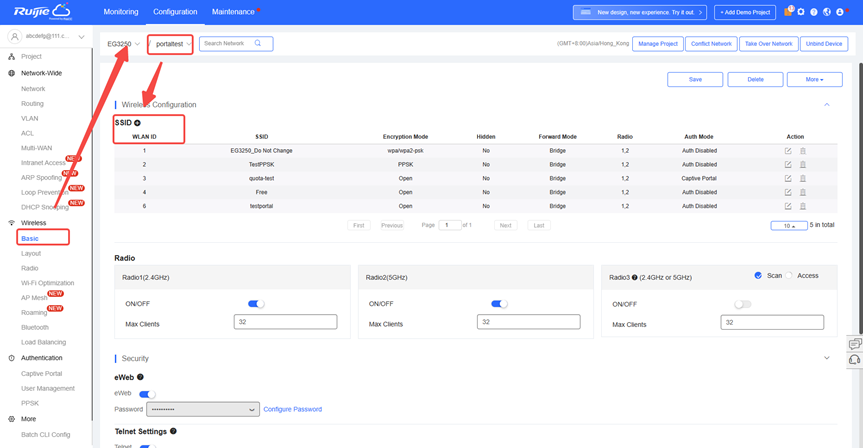This screenshot has height=448, width=863.
Task: Open the portaltest network dropdown
Action: point(171,44)
